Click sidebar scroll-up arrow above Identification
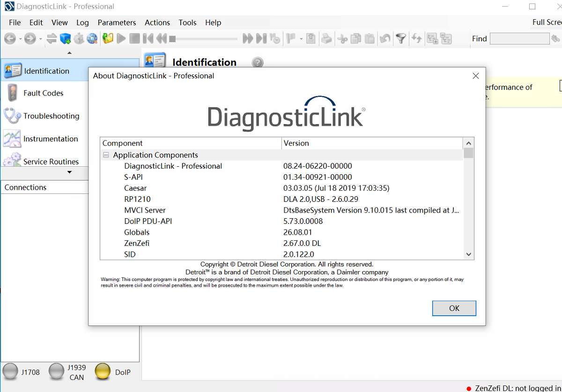 coord(69,53)
